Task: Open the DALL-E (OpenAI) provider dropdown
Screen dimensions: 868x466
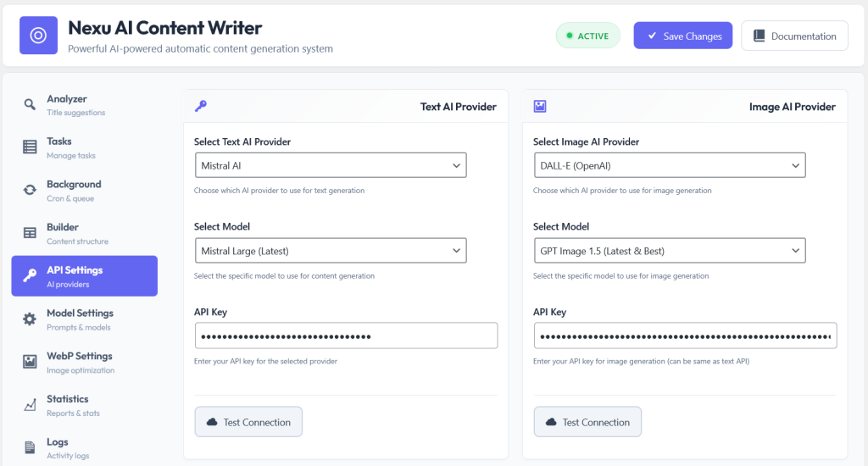Action: [x=670, y=165]
